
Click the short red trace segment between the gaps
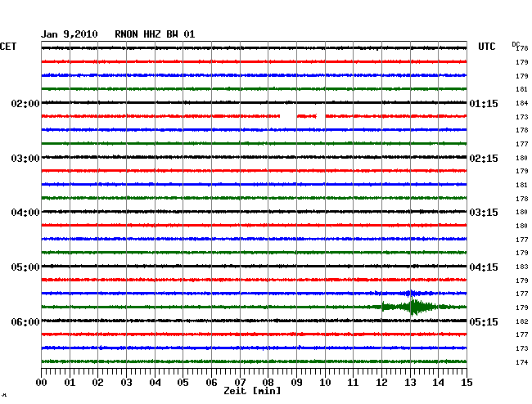coord(307,116)
